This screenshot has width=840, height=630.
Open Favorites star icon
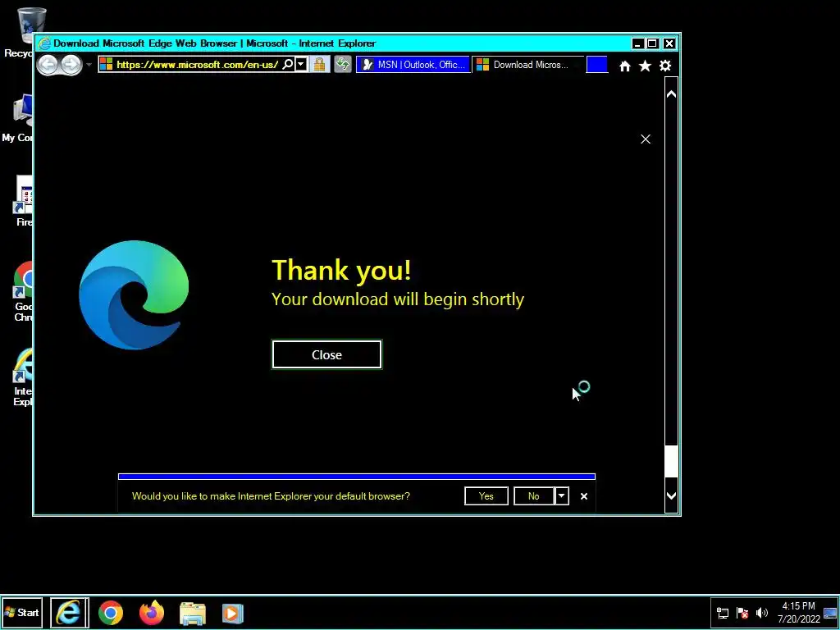click(645, 66)
